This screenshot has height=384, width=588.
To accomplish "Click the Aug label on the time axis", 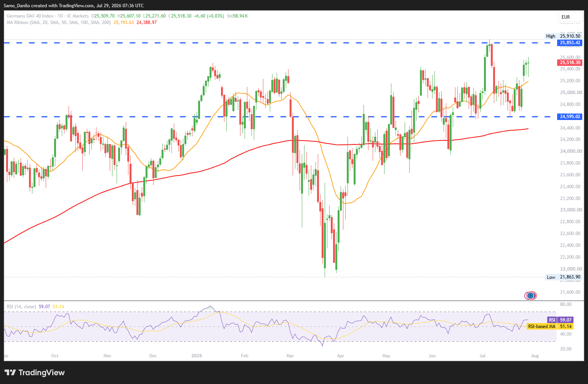I will pos(535,356).
